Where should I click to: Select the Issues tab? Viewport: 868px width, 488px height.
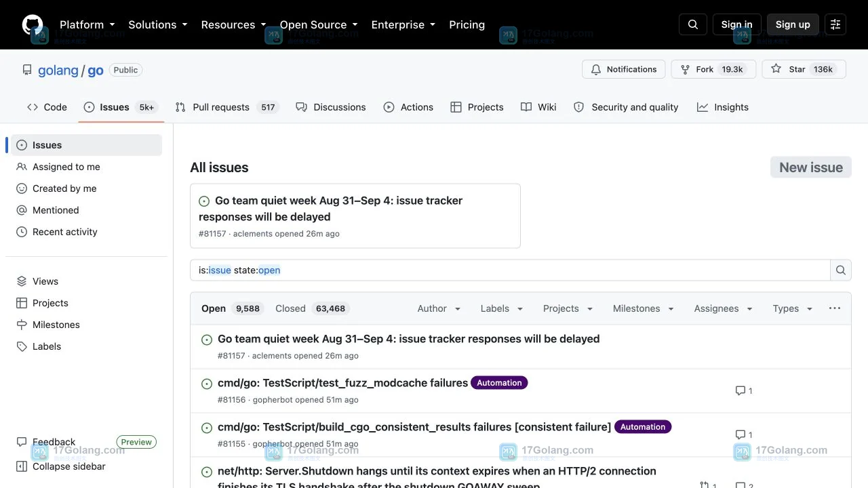coord(121,107)
